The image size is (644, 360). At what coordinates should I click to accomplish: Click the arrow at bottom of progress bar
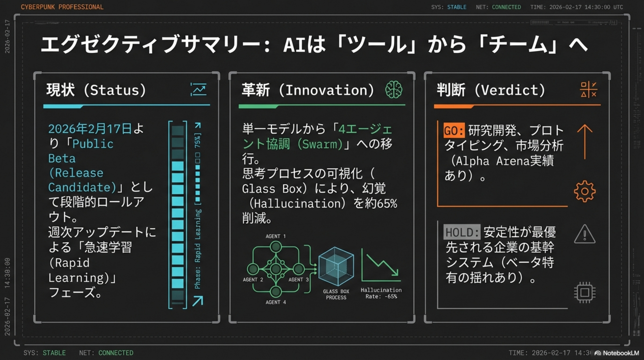198,301
